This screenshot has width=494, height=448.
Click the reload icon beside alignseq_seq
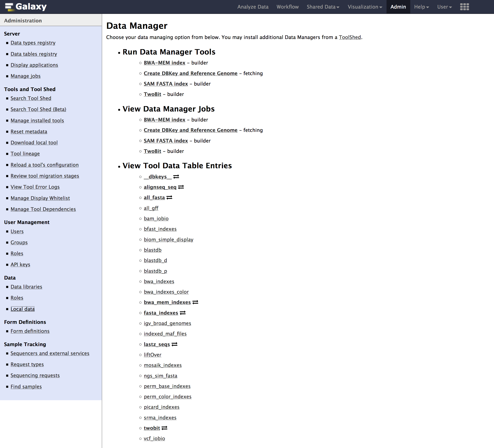pos(181,187)
